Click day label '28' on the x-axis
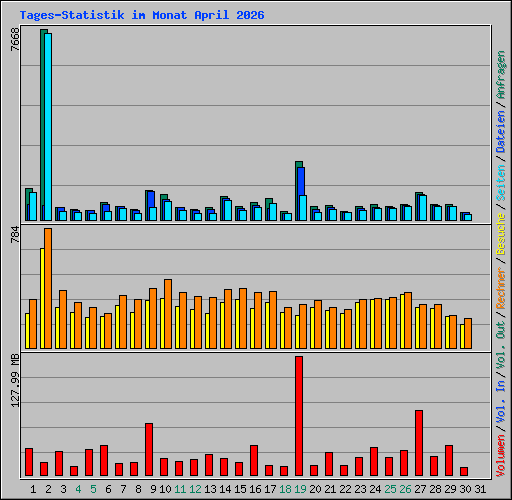The height and width of the screenshot is (500, 512). (x=435, y=489)
